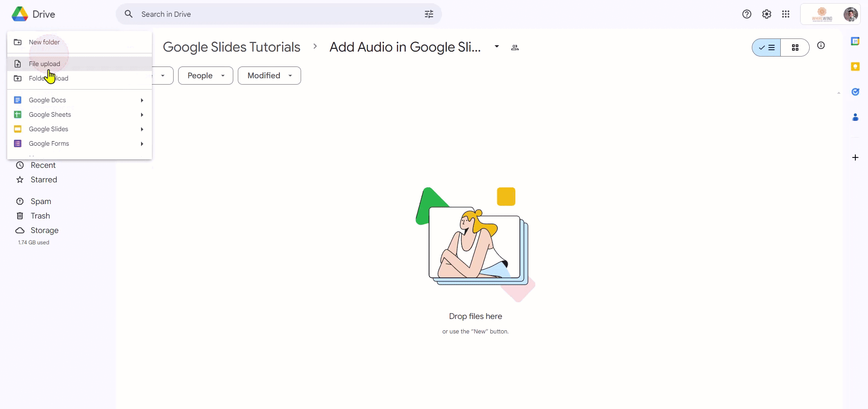Open the Google apps grid launcher

786,14
